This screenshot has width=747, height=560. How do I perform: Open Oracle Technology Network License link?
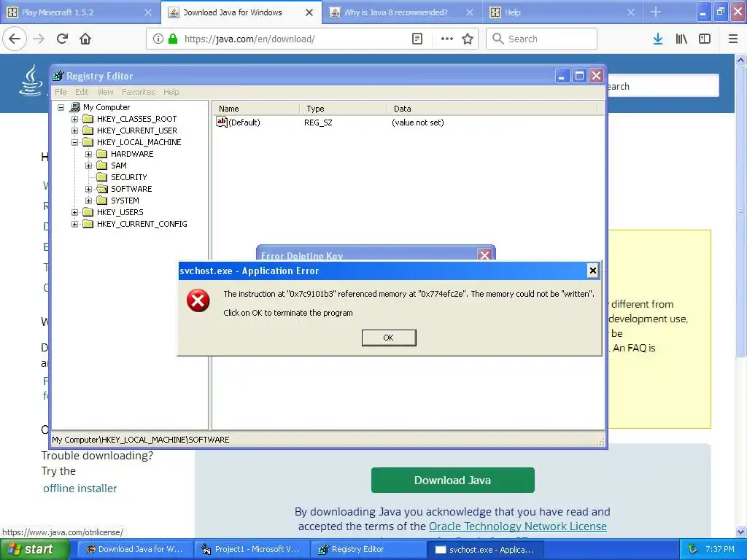coord(517,526)
